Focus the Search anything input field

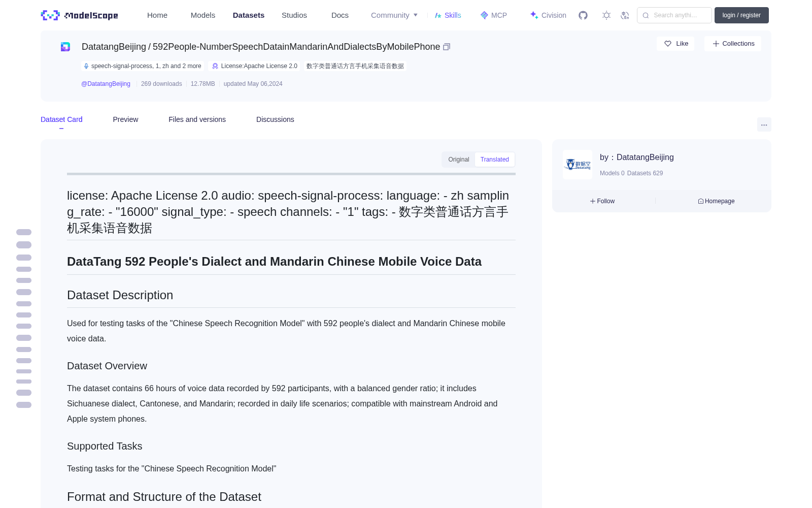tap(674, 15)
